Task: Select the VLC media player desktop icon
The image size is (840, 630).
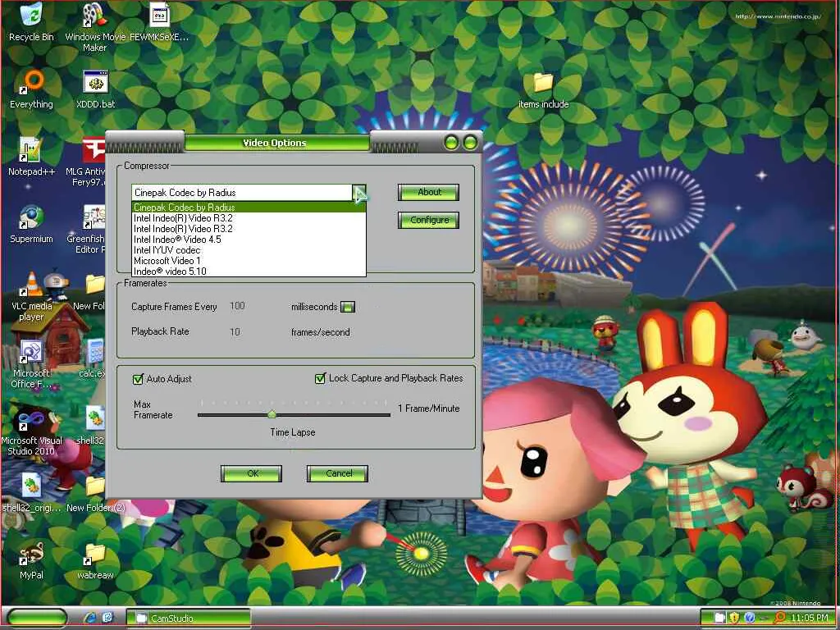Action: 31,296
